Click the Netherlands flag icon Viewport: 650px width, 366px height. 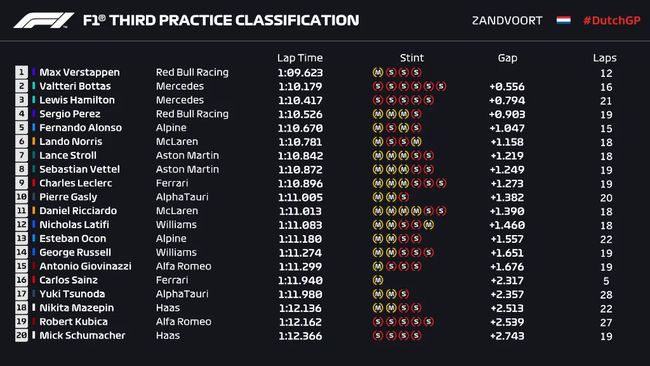(x=563, y=20)
